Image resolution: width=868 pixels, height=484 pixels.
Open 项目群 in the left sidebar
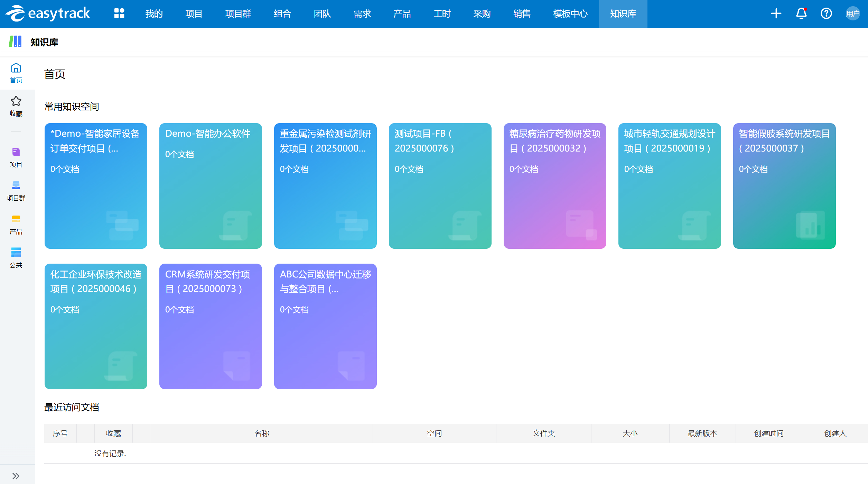(16, 191)
